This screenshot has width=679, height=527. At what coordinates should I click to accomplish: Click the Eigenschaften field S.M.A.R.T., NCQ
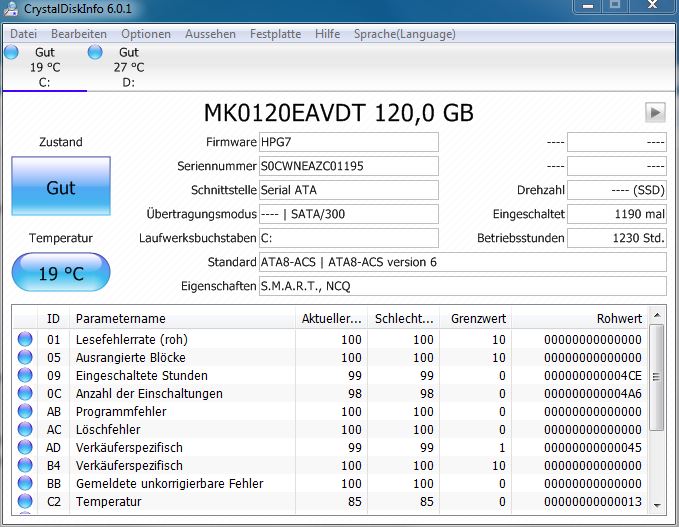pyautogui.click(x=462, y=286)
